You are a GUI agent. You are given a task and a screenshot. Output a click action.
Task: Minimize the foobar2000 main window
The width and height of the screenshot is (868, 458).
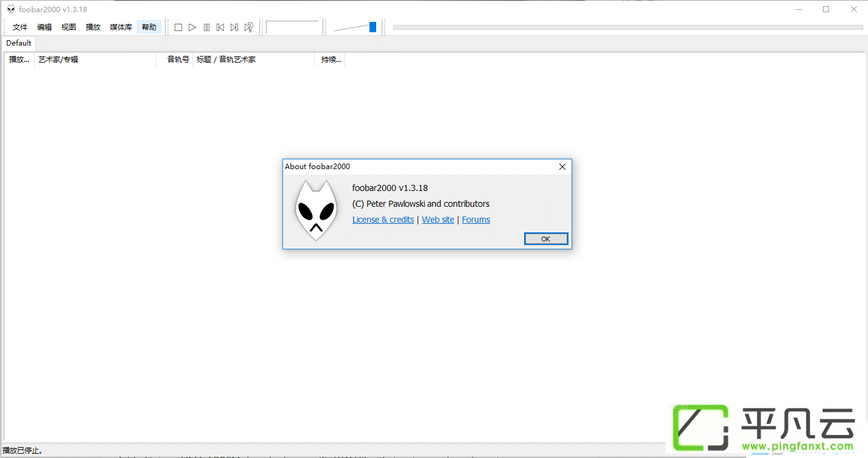click(x=798, y=9)
